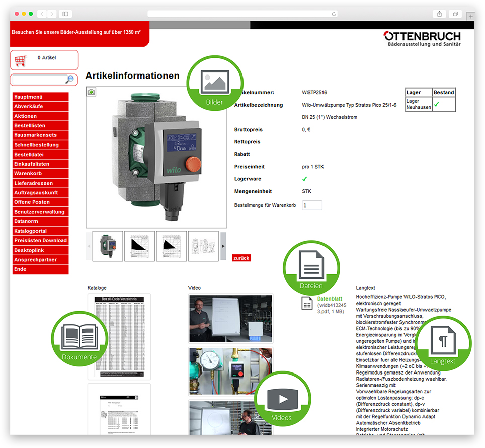This screenshot has height=448, width=485.
Task: Open the Hauptmenü menu item
Action: (40, 97)
